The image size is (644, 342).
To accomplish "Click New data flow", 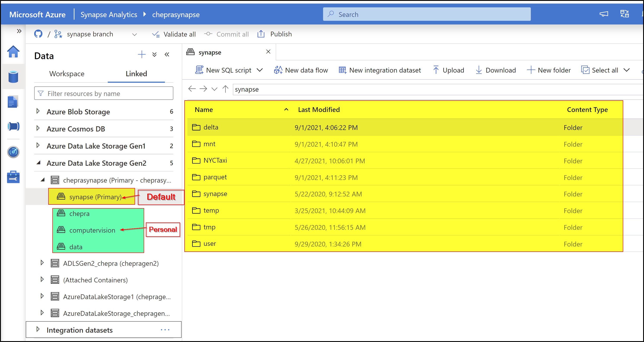I will pos(301,70).
